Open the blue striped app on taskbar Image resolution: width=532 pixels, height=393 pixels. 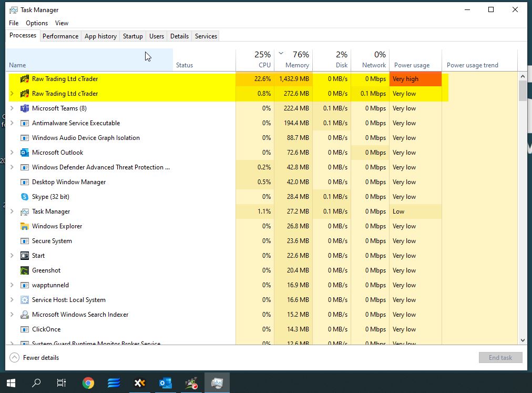[x=114, y=383]
